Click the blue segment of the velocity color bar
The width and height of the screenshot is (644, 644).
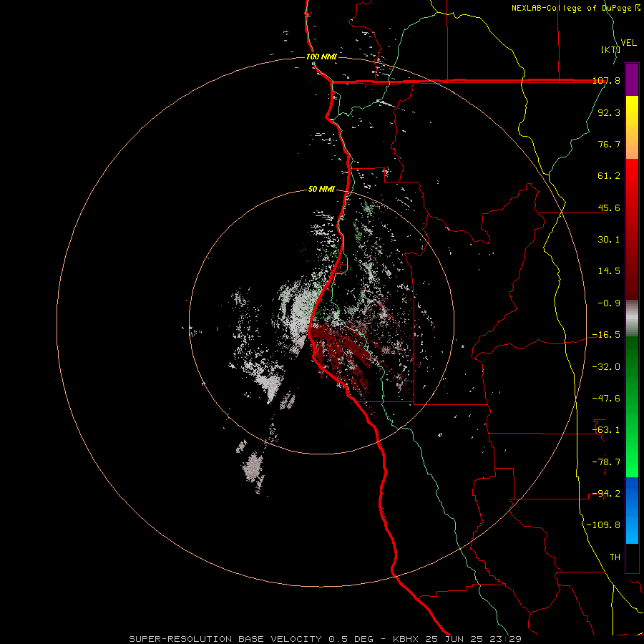point(632,510)
